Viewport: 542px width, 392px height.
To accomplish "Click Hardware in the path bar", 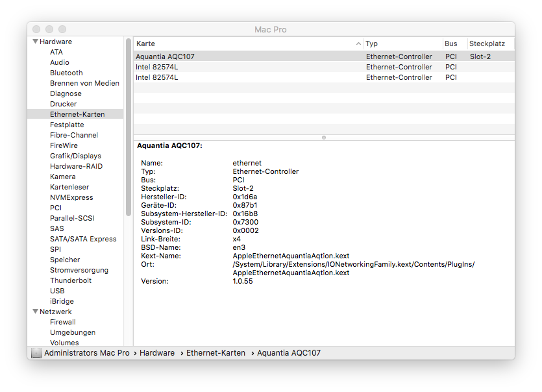I will tap(157, 353).
